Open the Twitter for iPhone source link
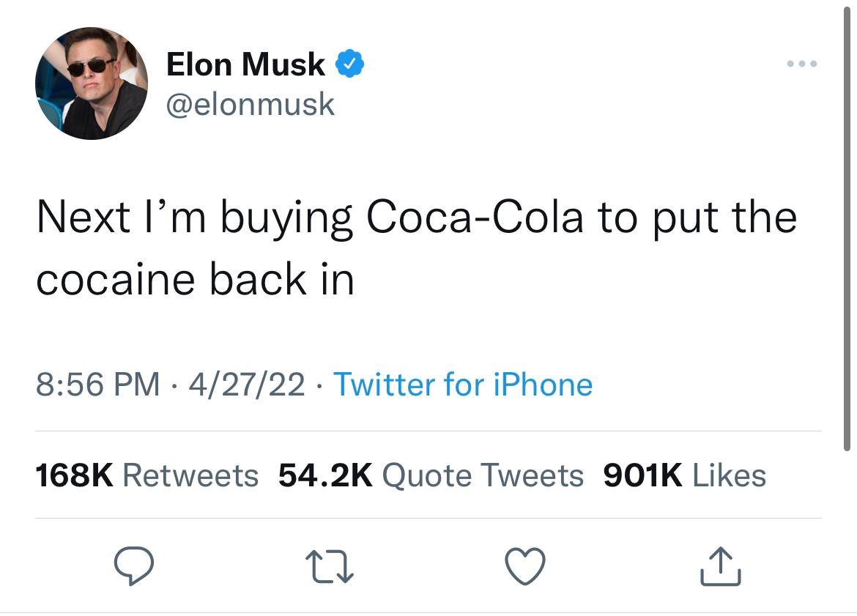This screenshot has width=857, height=616. (463, 385)
